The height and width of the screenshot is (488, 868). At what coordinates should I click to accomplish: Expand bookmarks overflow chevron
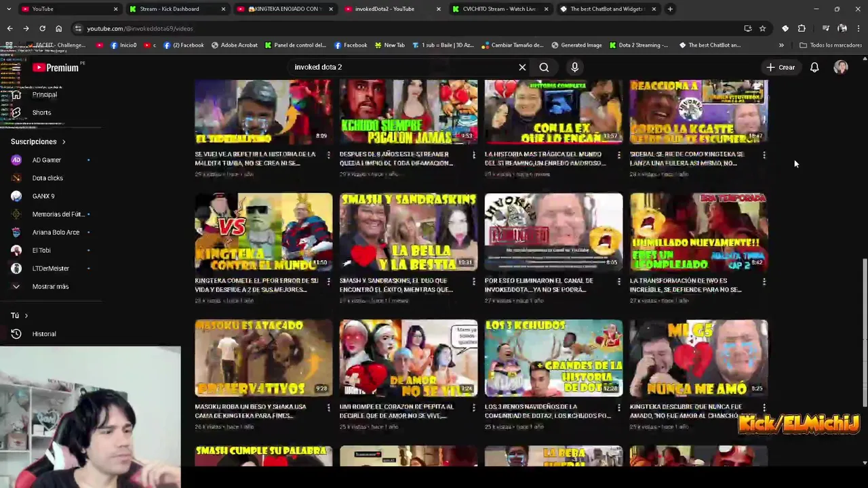point(781,45)
